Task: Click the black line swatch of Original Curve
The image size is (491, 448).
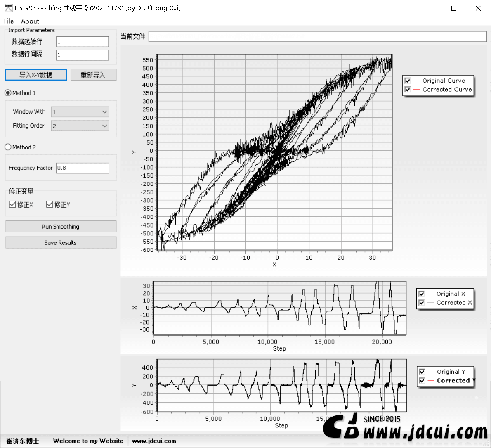Action: [x=416, y=81]
